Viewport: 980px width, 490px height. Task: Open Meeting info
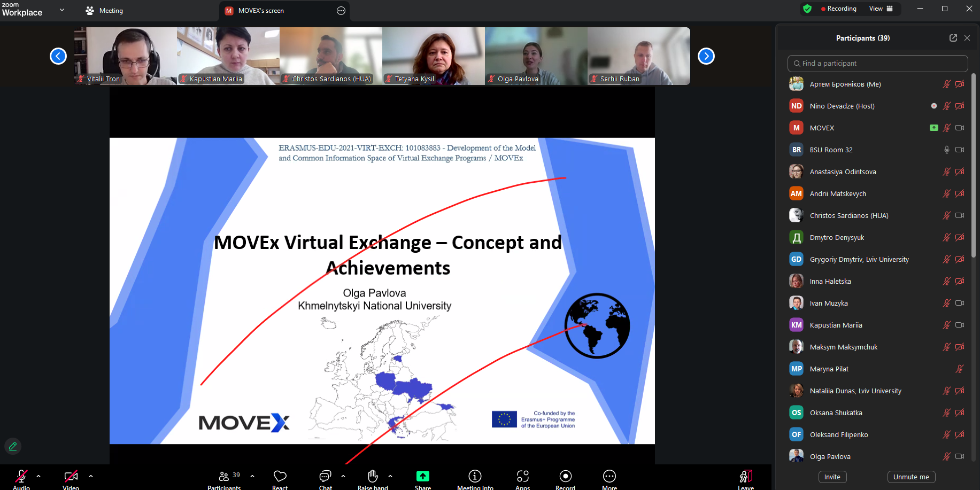click(x=475, y=476)
